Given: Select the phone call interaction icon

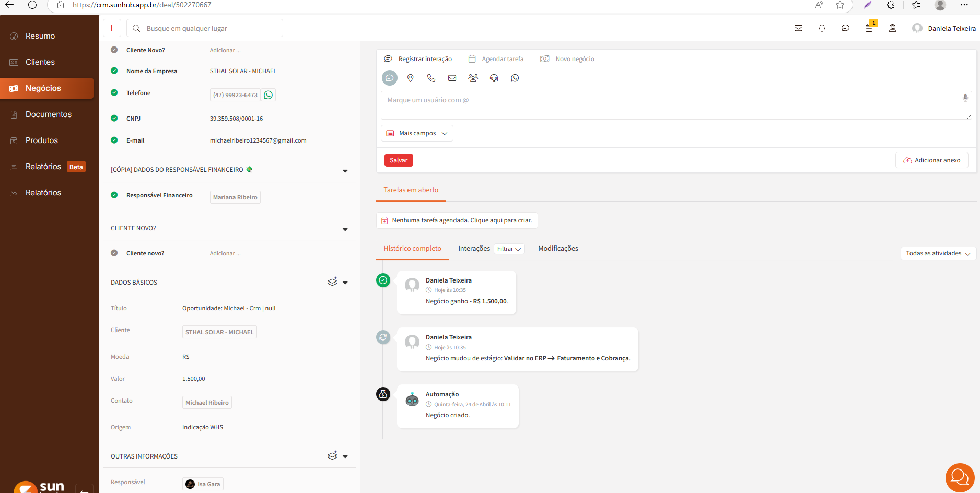Looking at the screenshot, I should click(431, 78).
